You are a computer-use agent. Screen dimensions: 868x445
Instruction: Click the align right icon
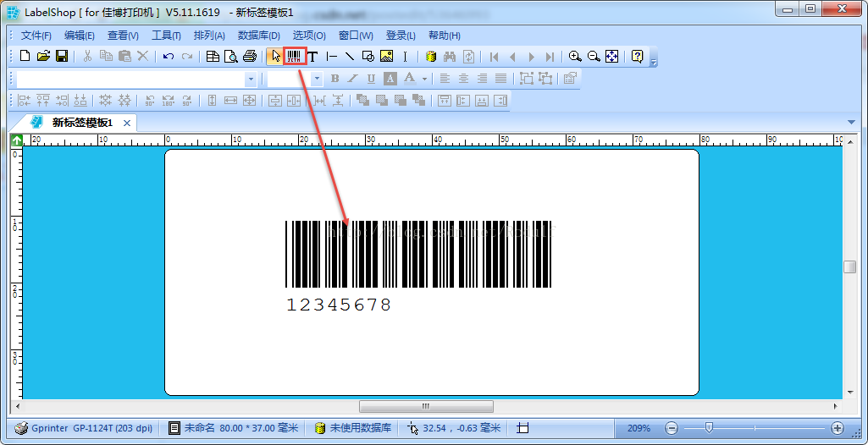pyautogui.click(x=482, y=79)
